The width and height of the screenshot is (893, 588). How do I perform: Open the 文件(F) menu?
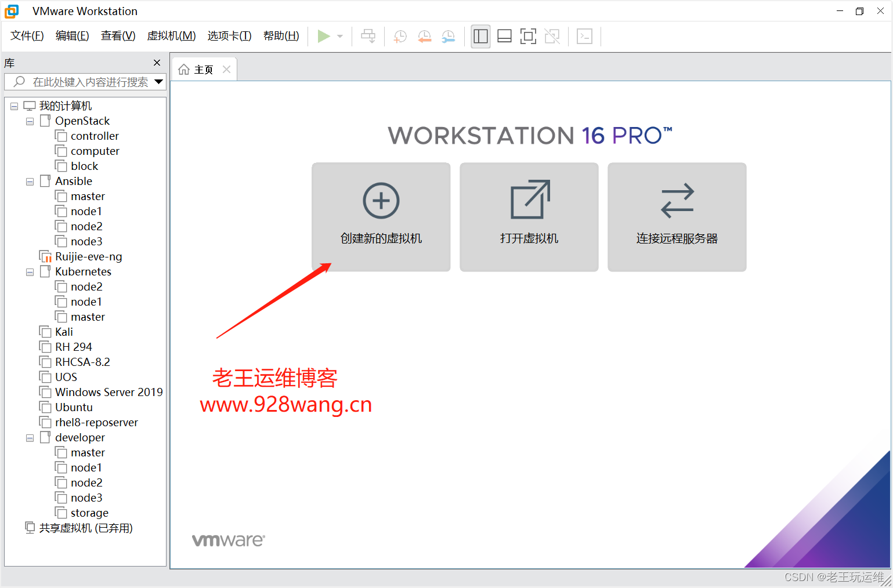(27, 36)
